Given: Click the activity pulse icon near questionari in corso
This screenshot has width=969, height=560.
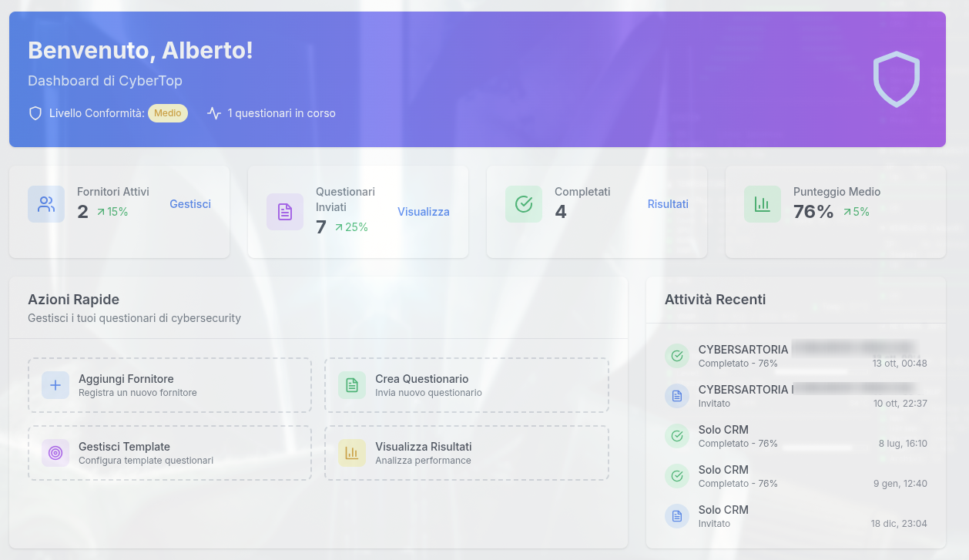Looking at the screenshot, I should click(214, 113).
